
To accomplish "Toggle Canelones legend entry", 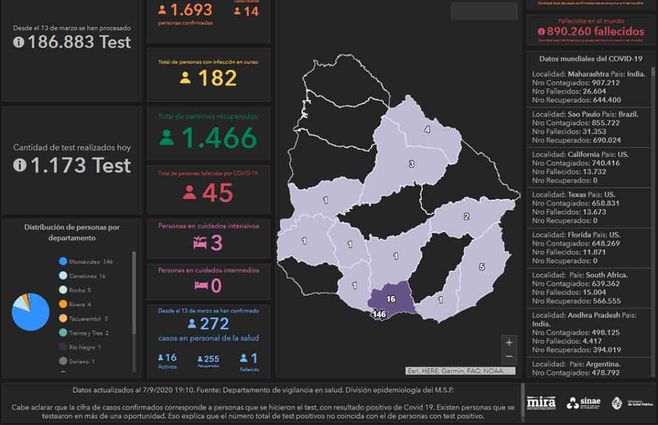I will click(x=65, y=275).
